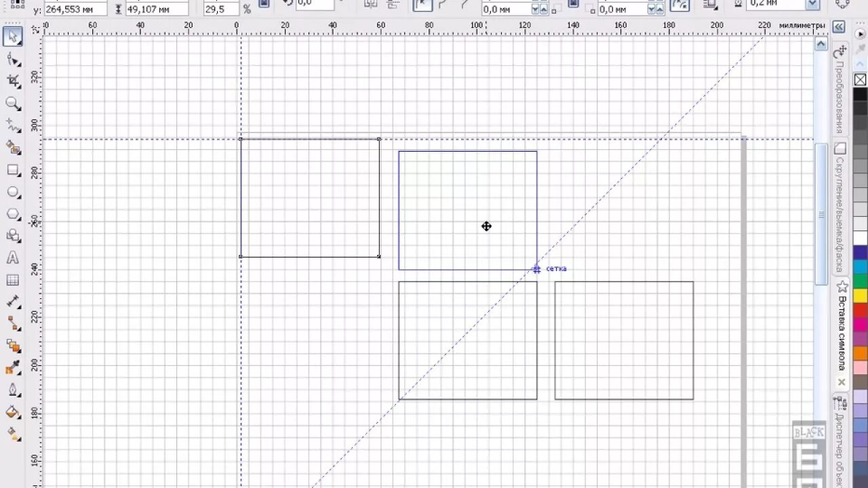Decrease the first corner radius value
This screenshot has width=868, height=488.
click(535, 9)
